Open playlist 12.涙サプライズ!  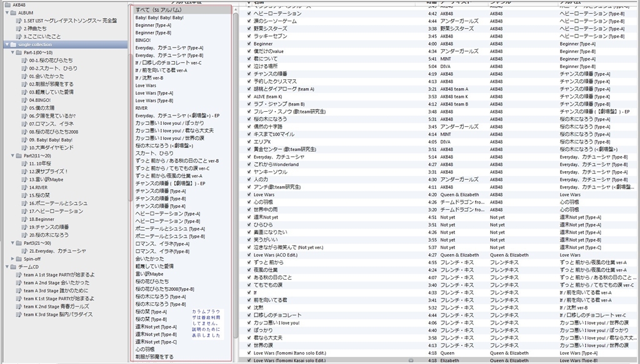pos(48,172)
